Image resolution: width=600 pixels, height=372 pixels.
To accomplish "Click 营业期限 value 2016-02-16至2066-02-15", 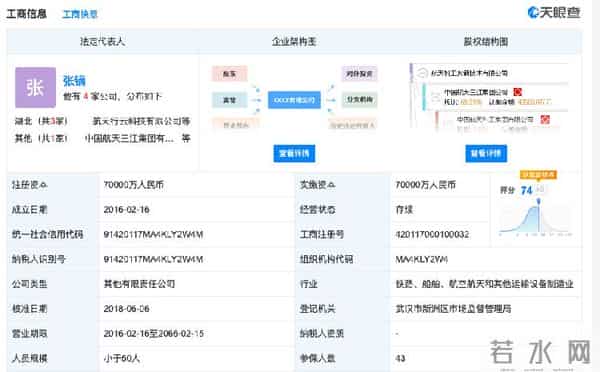I will (x=154, y=333).
